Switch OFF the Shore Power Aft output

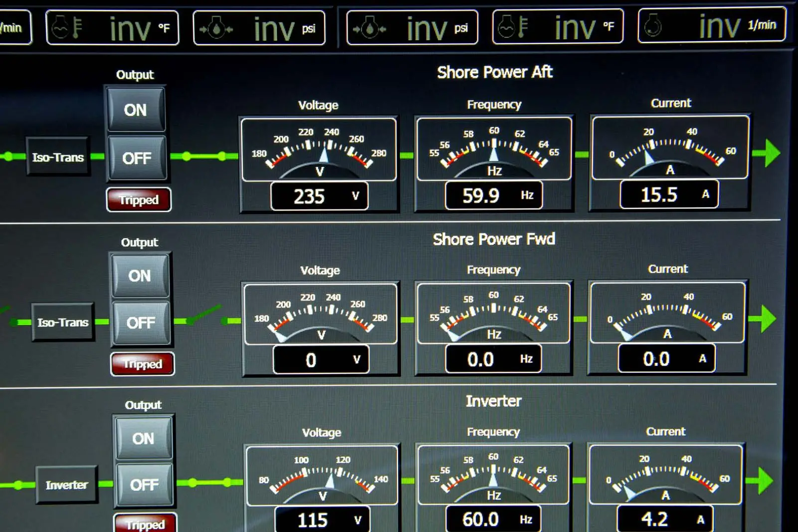coord(137,158)
